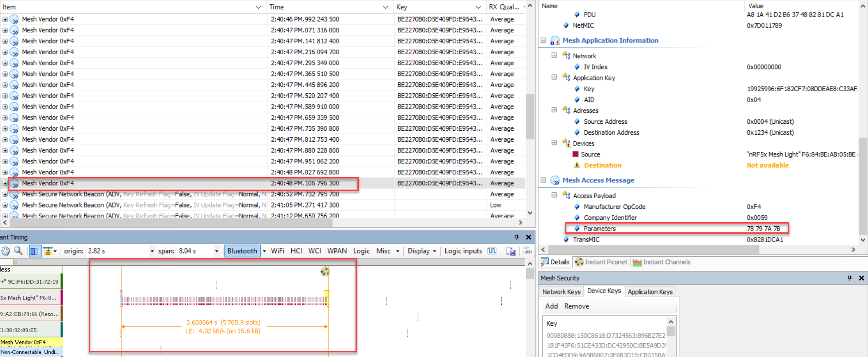Click the piconet marker icon on timeline
Viewport: 868px width, 357px height.
click(x=325, y=271)
